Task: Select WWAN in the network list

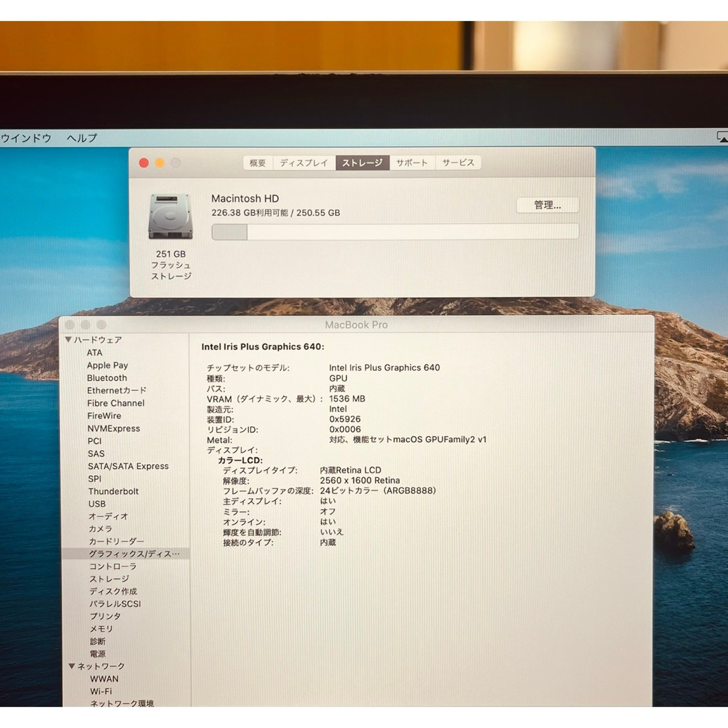Action: point(104,679)
